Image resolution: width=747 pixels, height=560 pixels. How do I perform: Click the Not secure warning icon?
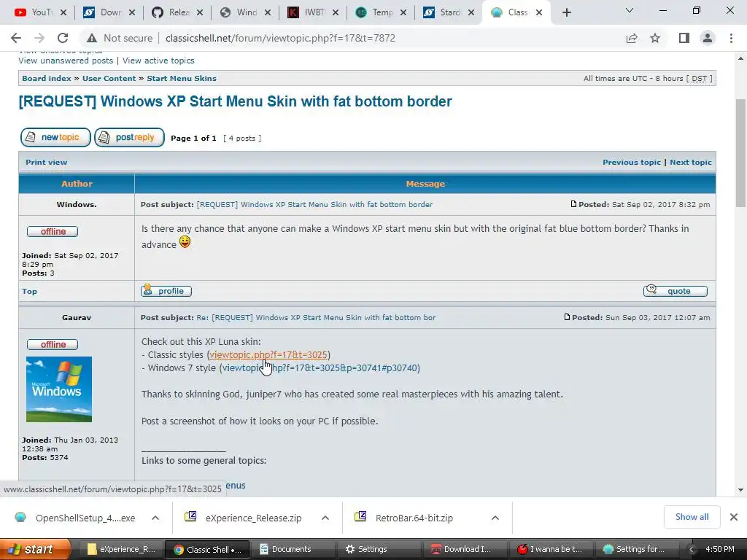(91, 38)
